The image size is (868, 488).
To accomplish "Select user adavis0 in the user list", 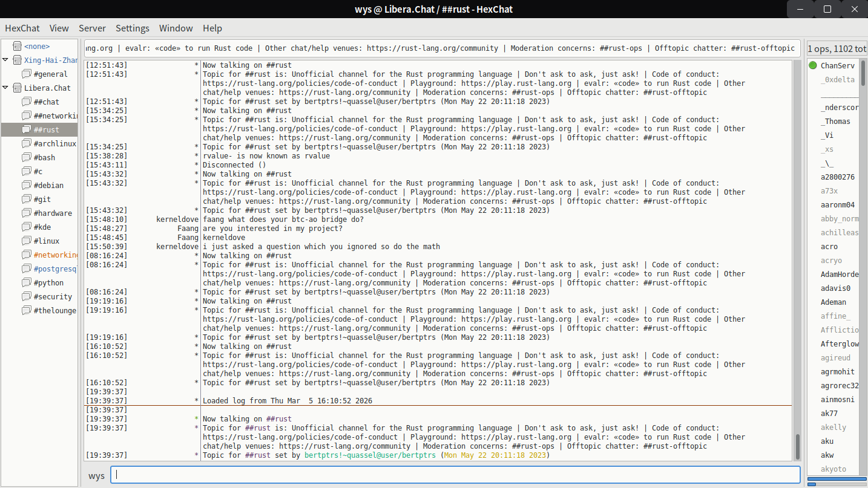I will (x=835, y=288).
